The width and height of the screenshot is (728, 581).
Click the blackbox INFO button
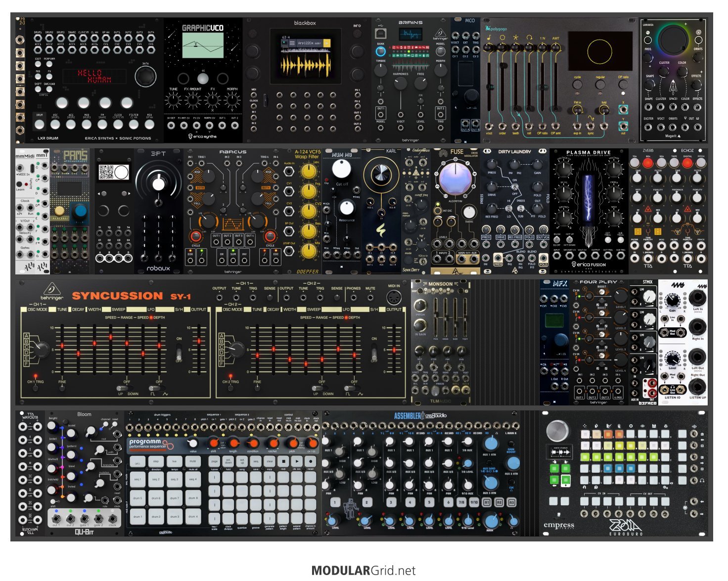pos(357,34)
